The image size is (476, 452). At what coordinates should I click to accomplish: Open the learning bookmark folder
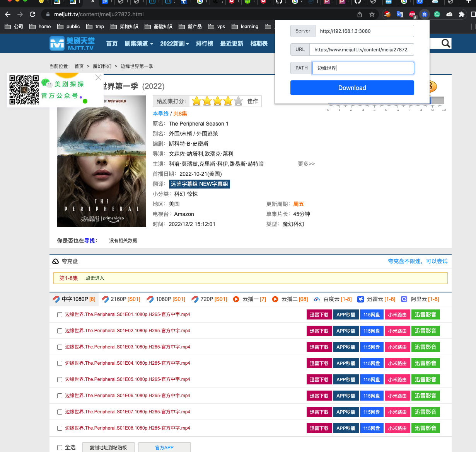tap(245, 27)
